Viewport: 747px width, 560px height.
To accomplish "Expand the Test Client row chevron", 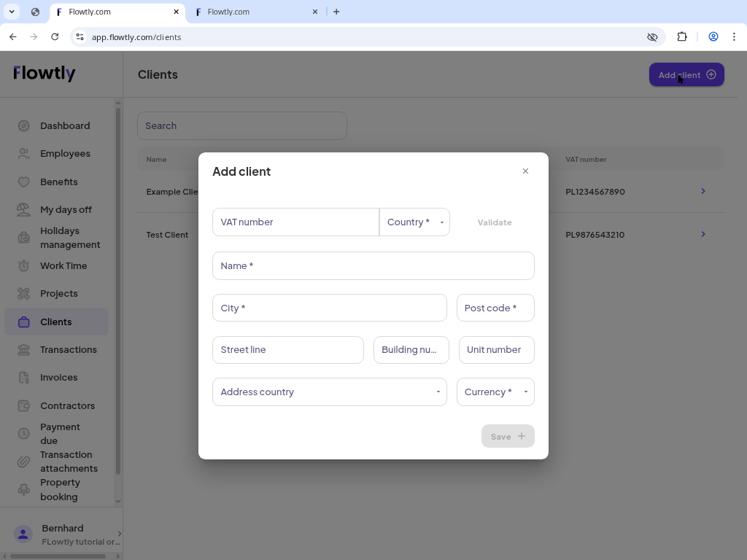I will tap(703, 234).
